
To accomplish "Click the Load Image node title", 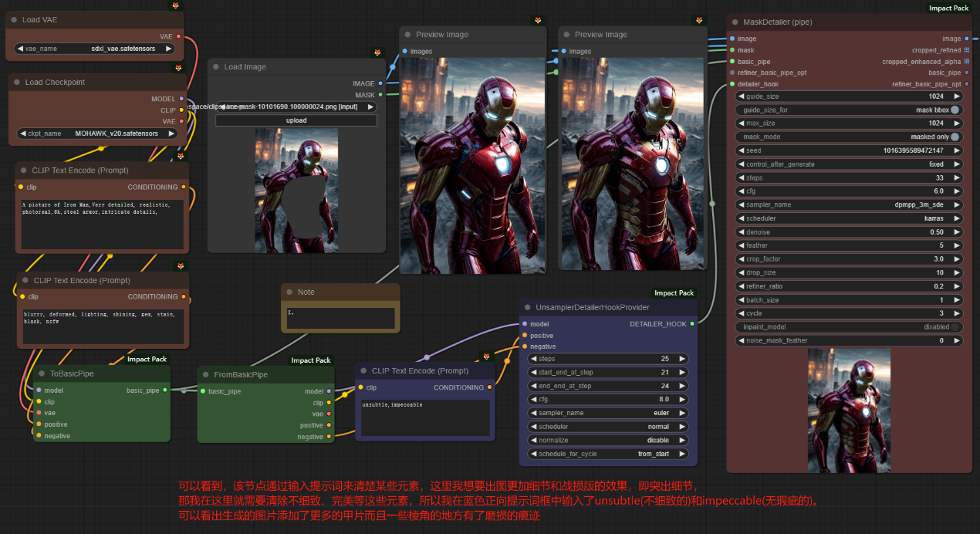I will point(245,67).
